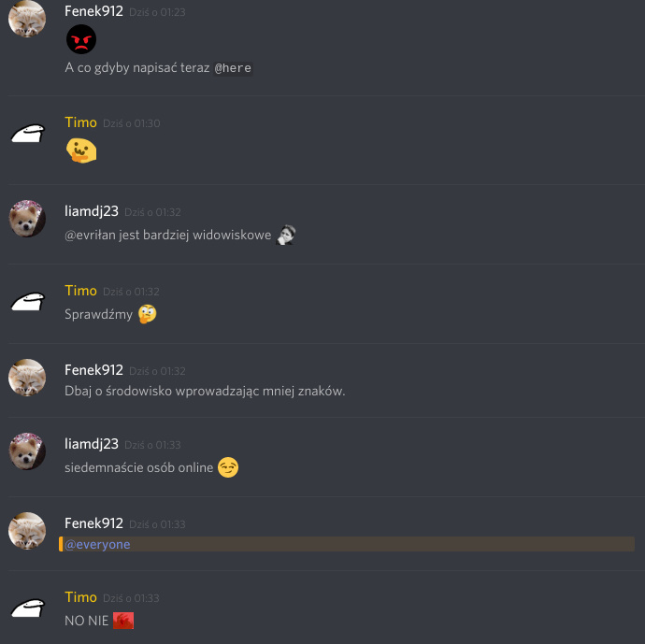The width and height of the screenshot is (645, 644).
Task: Click the @everyone mention
Action: click(x=97, y=544)
